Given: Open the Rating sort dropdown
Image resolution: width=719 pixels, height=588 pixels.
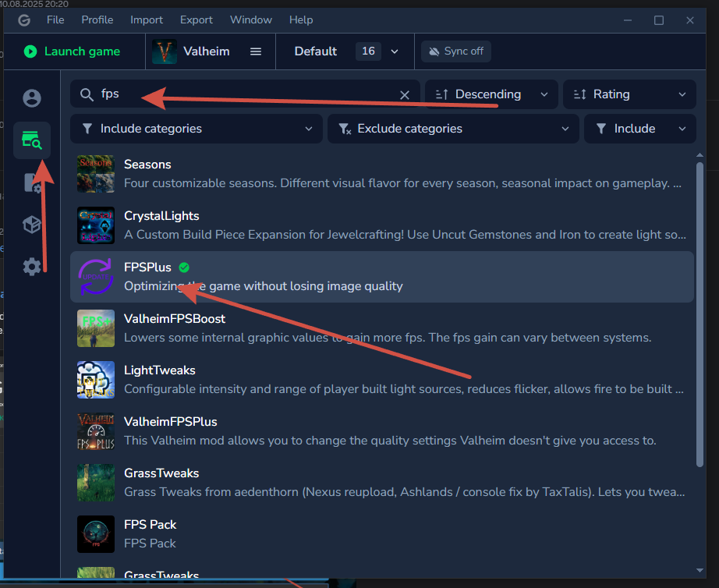Looking at the screenshot, I should point(629,94).
